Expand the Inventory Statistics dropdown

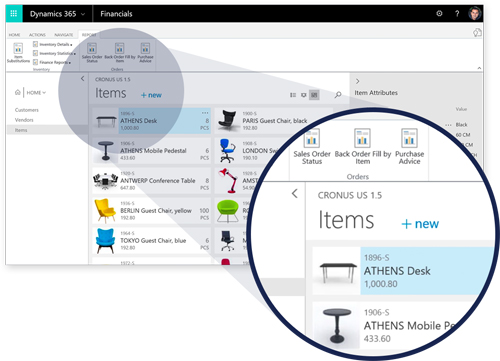tap(54, 53)
